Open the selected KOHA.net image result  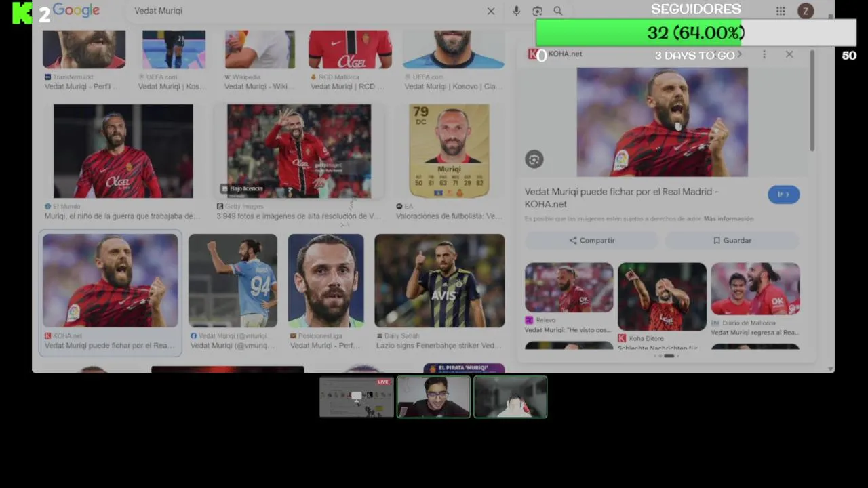coord(111,281)
